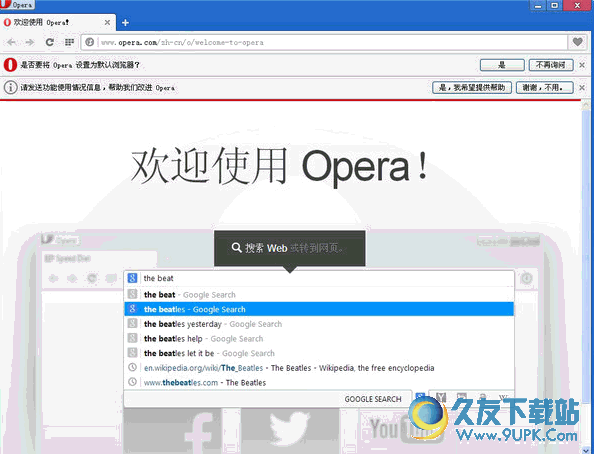Dismiss the usage statistics info bar
The height and width of the screenshot is (454, 594).
582,88
